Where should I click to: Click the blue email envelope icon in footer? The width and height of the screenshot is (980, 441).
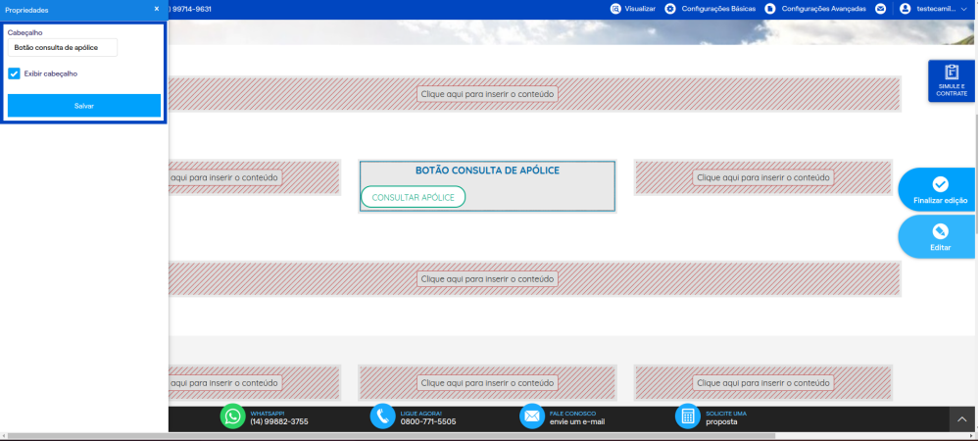click(x=532, y=416)
